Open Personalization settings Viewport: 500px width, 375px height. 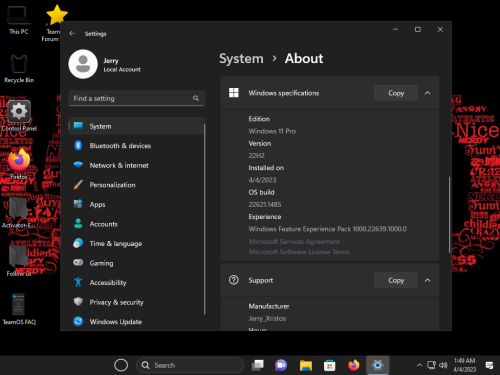(x=136, y=185)
